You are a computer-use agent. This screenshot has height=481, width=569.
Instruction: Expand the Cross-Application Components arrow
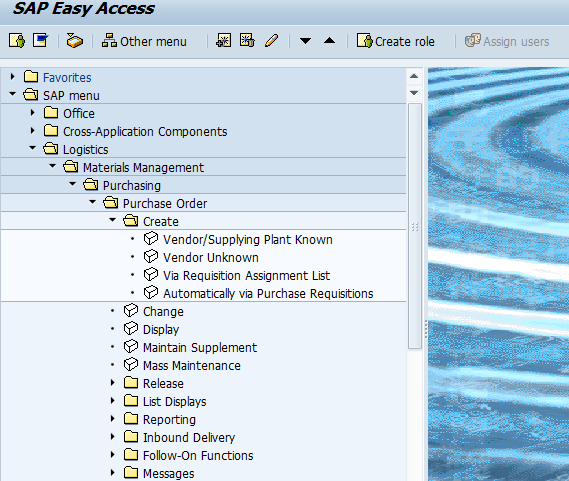coord(33,131)
